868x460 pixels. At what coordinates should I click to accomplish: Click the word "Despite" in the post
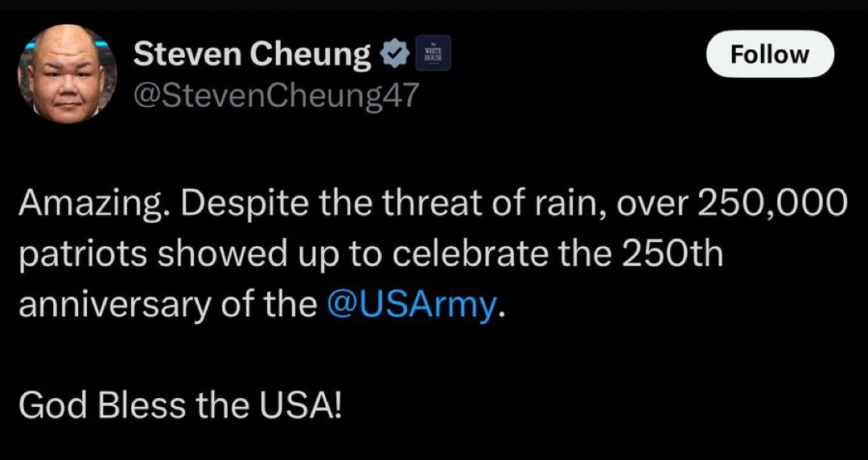[x=232, y=206]
